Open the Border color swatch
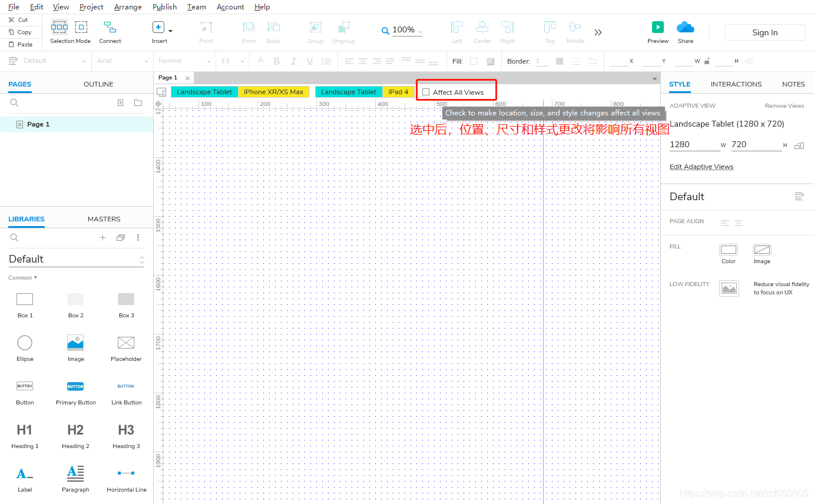This screenshot has height=504, width=814. click(560, 61)
